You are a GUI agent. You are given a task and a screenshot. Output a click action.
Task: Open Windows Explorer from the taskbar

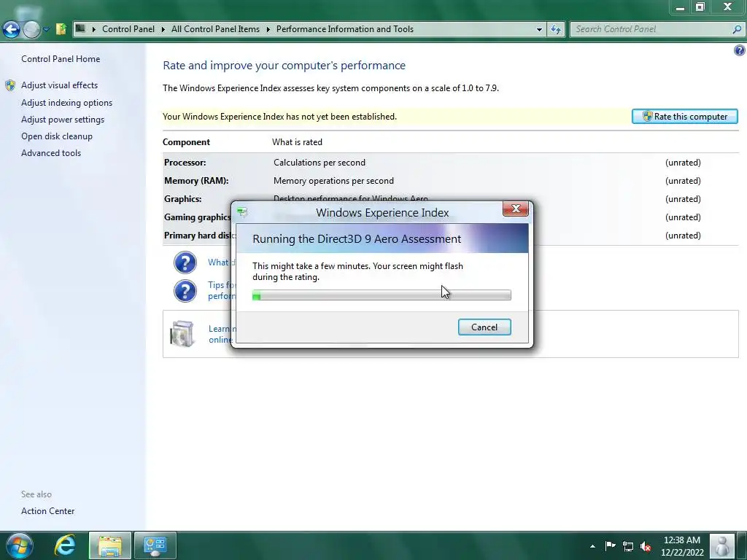(x=110, y=545)
